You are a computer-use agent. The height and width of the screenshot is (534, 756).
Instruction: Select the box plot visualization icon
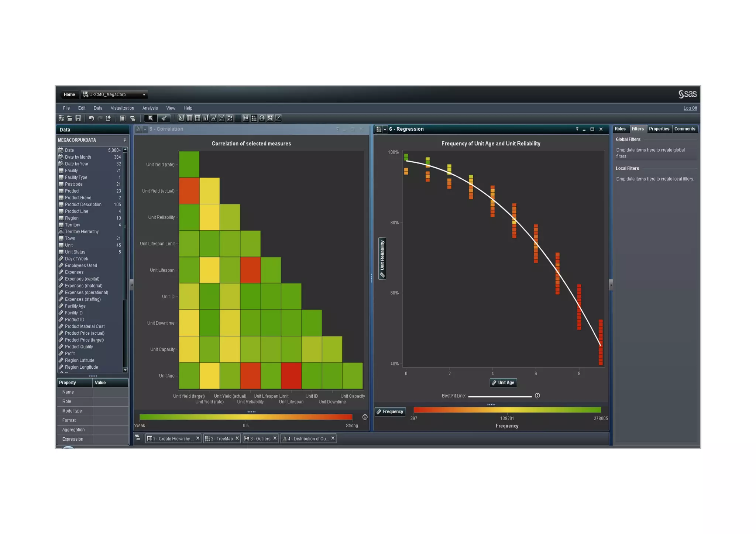tap(246, 118)
